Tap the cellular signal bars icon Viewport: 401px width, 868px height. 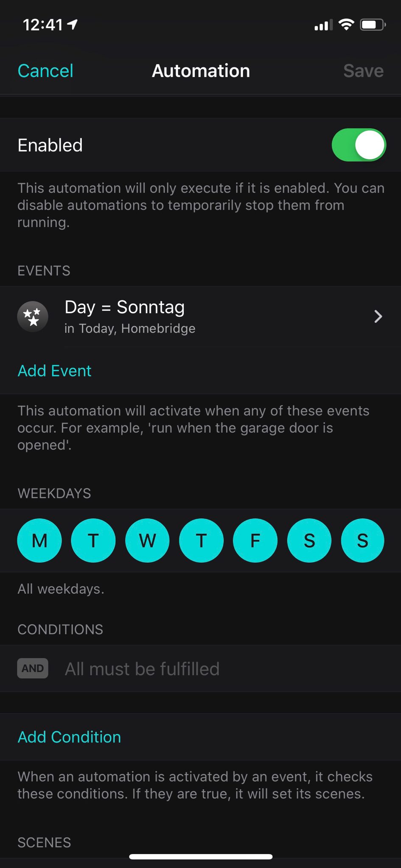tap(323, 25)
